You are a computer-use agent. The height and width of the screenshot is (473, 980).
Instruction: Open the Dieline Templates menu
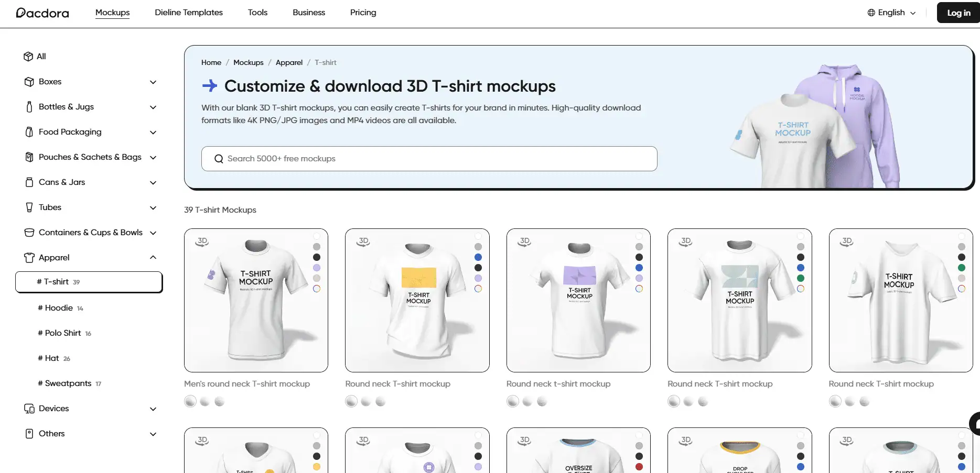(189, 13)
